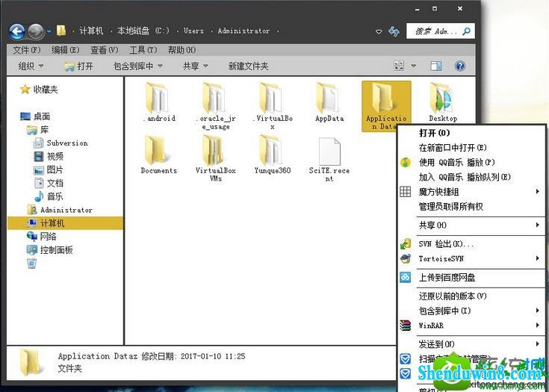Image resolution: width=549 pixels, height=392 pixels.
Task: Expand 包含到库中 toolbar dropdown
Action: pos(138,66)
